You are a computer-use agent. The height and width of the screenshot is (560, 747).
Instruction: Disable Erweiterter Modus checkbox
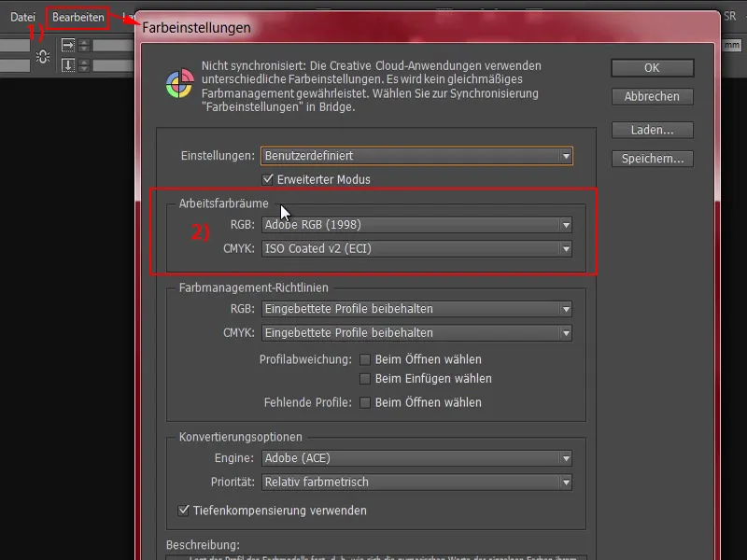point(268,179)
